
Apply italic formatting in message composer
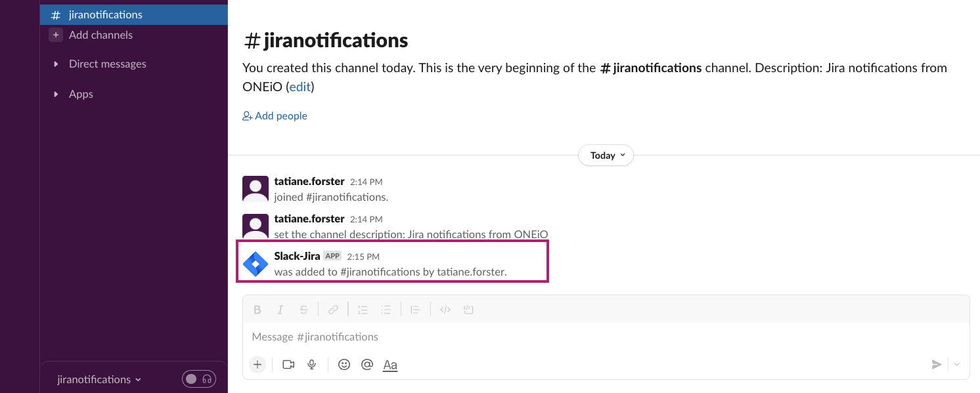point(280,310)
